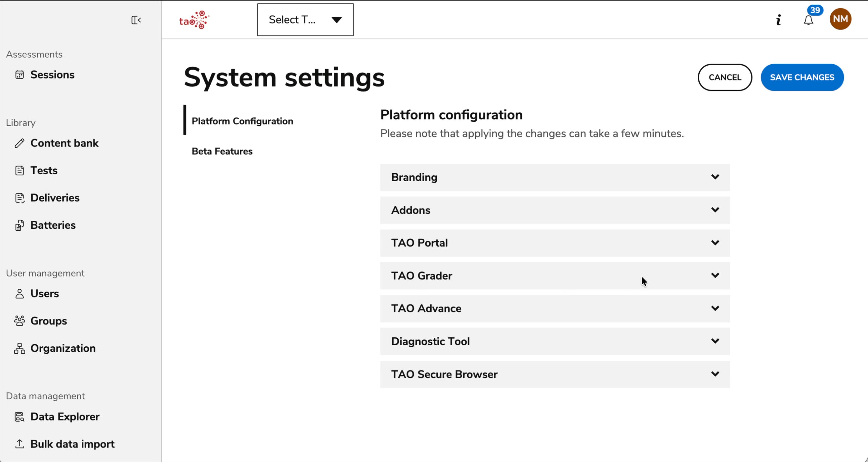Expand the TAO Advance section
The width and height of the screenshot is (868, 462).
pos(555,308)
